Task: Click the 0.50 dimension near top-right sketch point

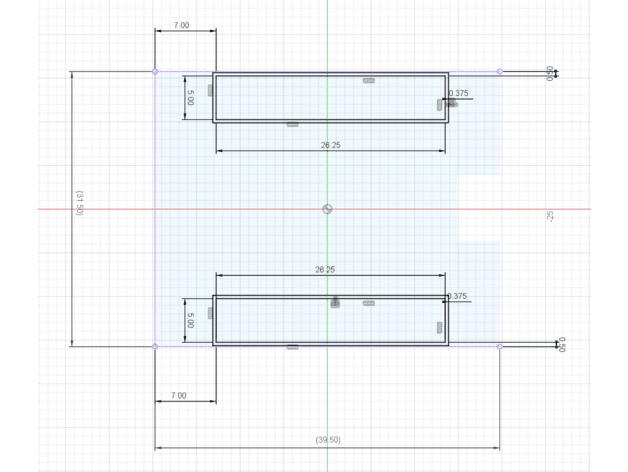Action: click(x=550, y=73)
